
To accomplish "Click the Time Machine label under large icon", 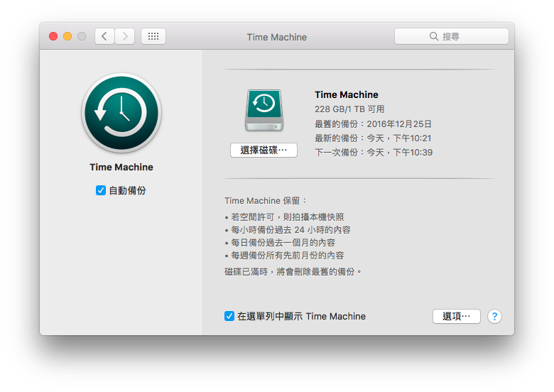I will pos(121,167).
